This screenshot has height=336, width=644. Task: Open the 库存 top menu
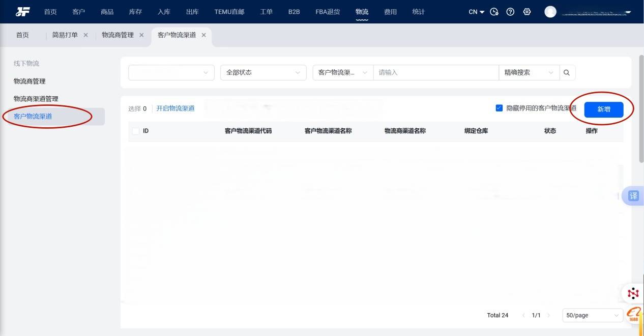coord(135,12)
